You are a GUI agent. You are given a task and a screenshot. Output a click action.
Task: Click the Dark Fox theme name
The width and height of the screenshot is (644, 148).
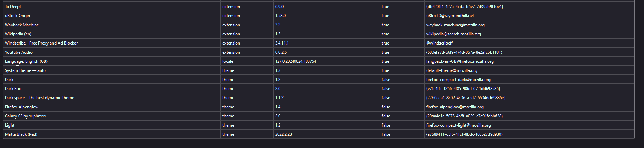[13, 89]
